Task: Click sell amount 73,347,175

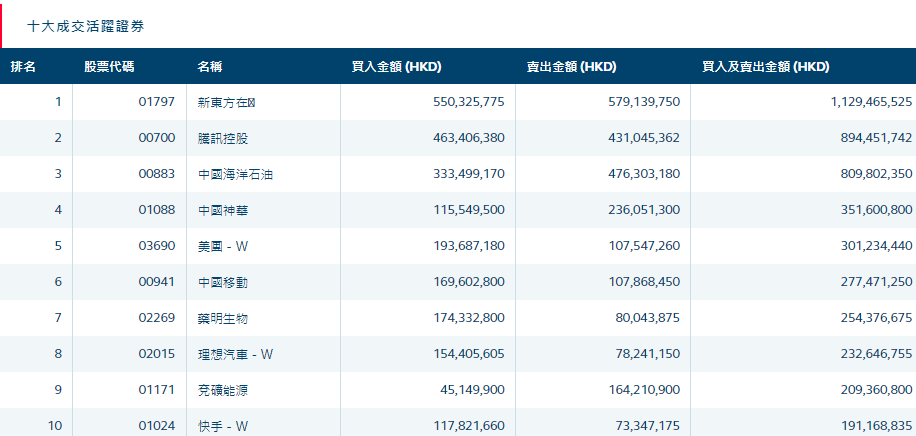Action: pyautogui.click(x=647, y=426)
